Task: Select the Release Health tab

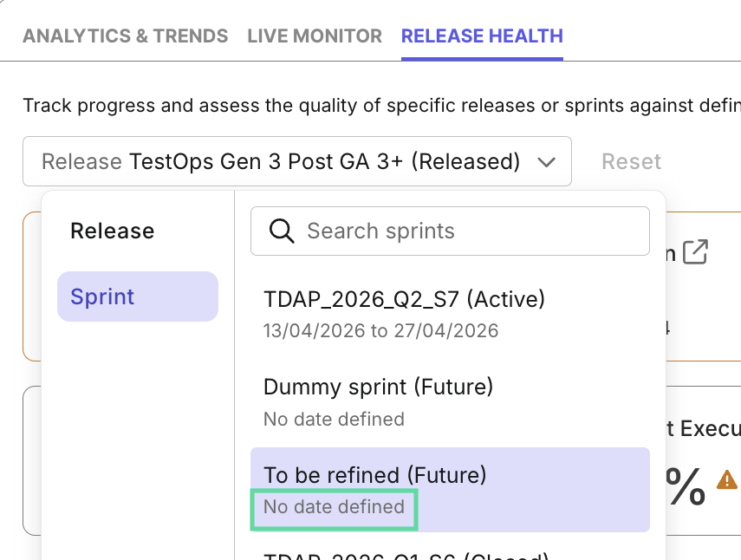Action: coord(482,36)
